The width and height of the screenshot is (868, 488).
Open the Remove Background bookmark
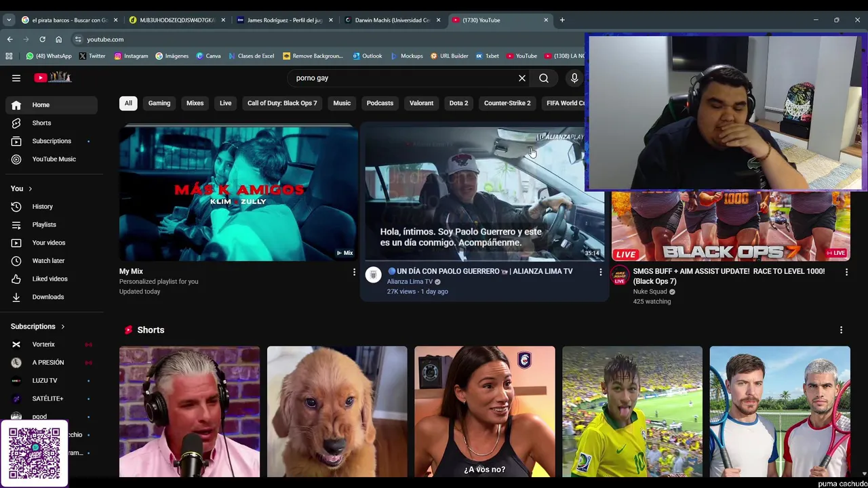313,56
